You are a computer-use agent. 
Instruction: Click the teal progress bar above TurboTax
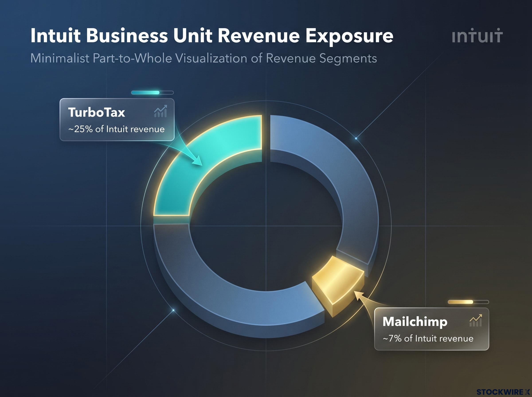(x=152, y=93)
